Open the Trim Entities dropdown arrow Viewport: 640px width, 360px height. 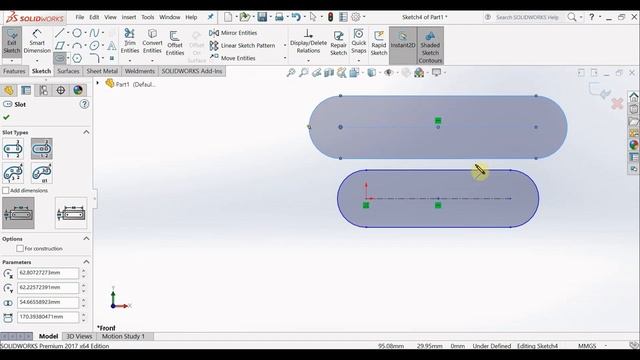tap(130, 61)
